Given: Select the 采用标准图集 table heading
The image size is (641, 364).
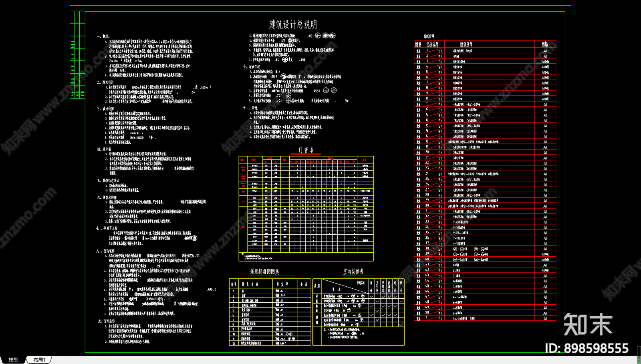Looking at the screenshot, I should click(264, 271).
